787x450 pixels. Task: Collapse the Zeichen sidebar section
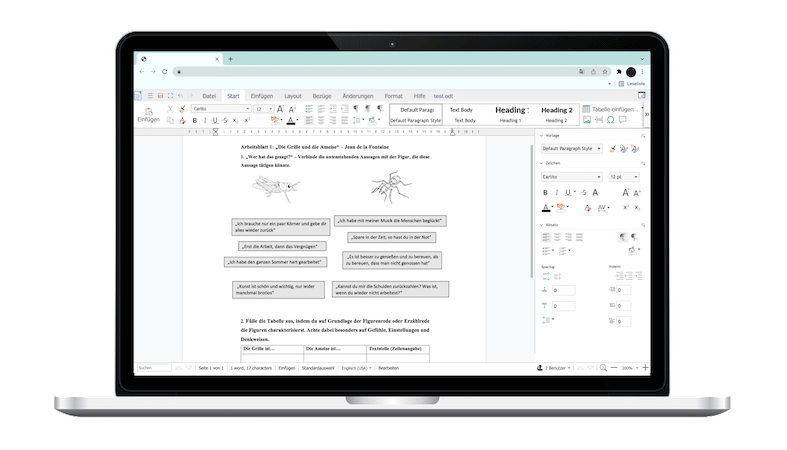coord(542,163)
